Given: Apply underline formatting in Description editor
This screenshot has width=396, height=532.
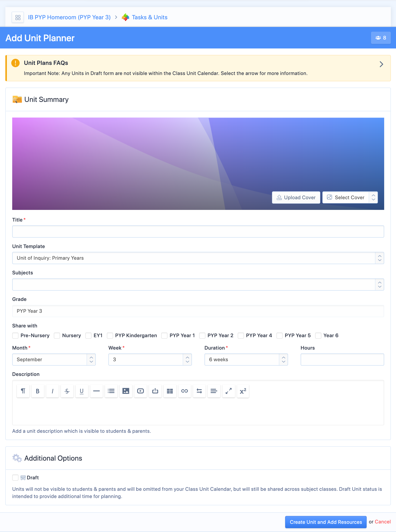Looking at the screenshot, I should [82, 391].
